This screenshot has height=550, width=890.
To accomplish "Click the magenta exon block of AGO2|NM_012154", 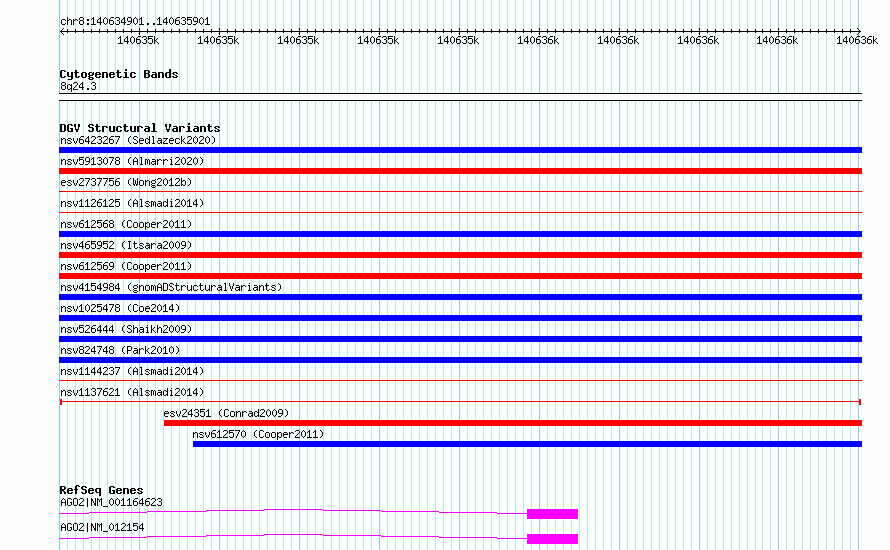I will [x=552, y=539].
